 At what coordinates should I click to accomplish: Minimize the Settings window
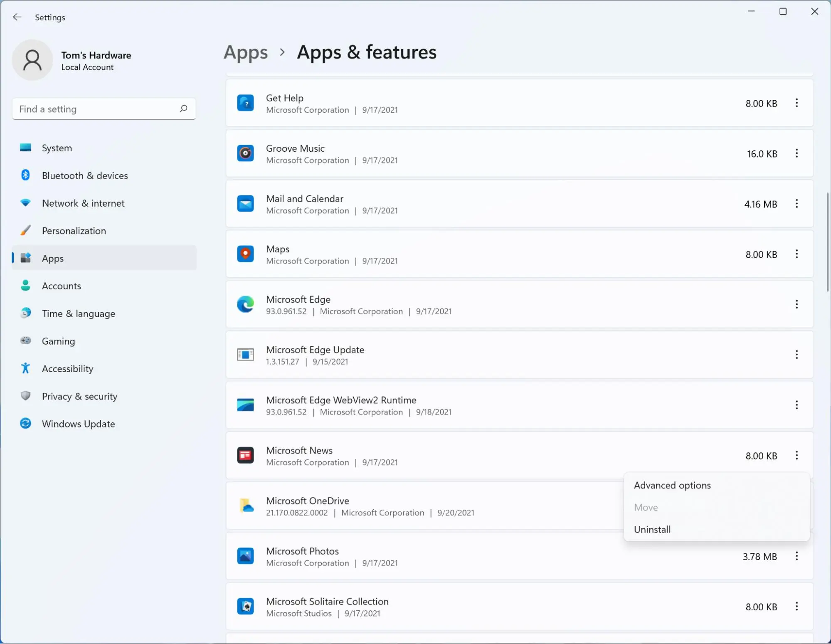pyautogui.click(x=751, y=12)
